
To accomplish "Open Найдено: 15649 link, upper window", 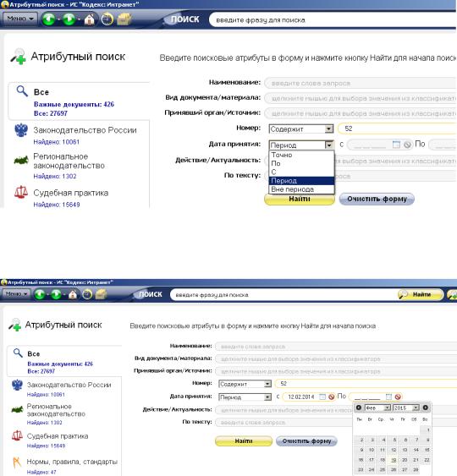I will 57,205.
